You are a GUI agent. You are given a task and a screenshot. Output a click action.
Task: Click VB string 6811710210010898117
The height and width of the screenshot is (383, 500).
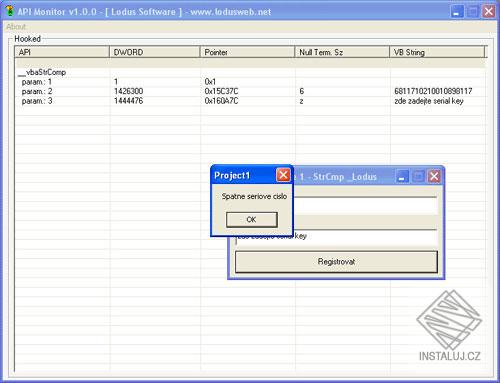click(x=433, y=91)
